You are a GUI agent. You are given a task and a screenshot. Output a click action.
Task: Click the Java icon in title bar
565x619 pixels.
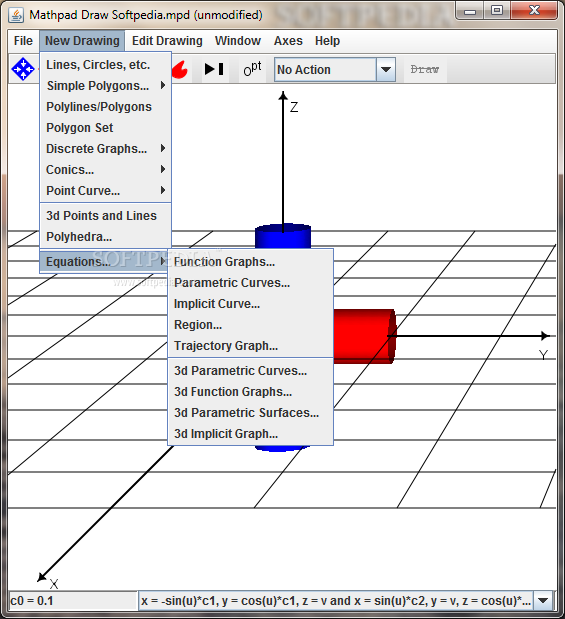(16, 15)
